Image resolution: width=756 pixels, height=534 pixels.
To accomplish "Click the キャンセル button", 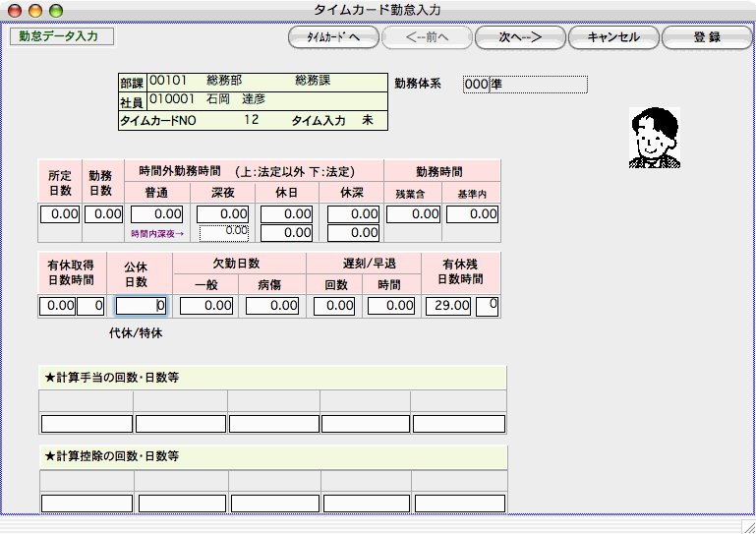I will [x=612, y=37].
